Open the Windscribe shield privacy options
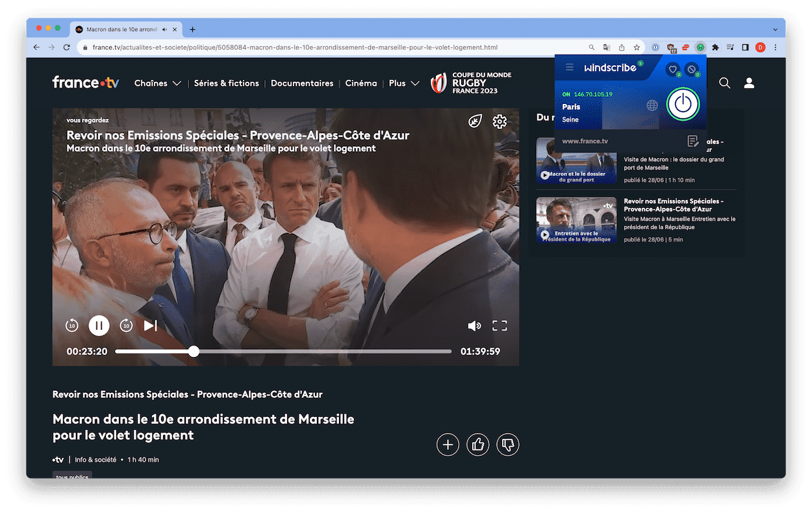Screen dimensions: 812x513 coord(673,69)
